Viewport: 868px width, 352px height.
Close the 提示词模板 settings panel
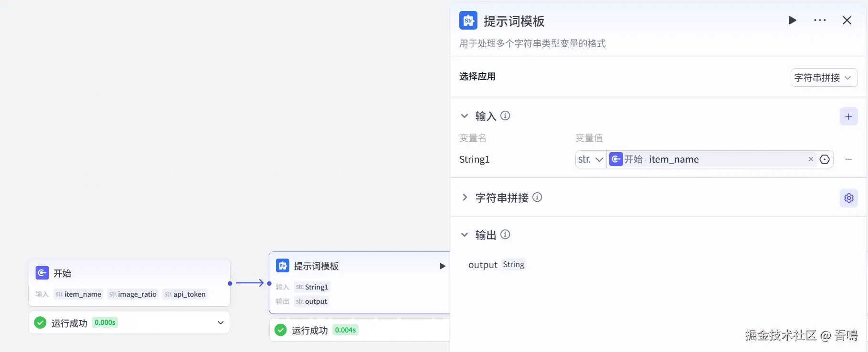coord(847,21)
